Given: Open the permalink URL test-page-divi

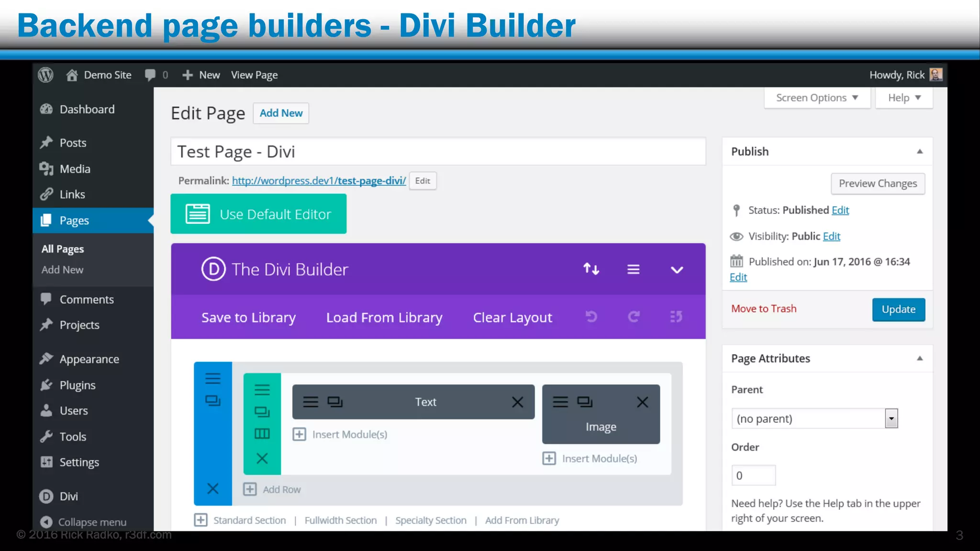Looking at the screenshot, I should pos(319,181).
